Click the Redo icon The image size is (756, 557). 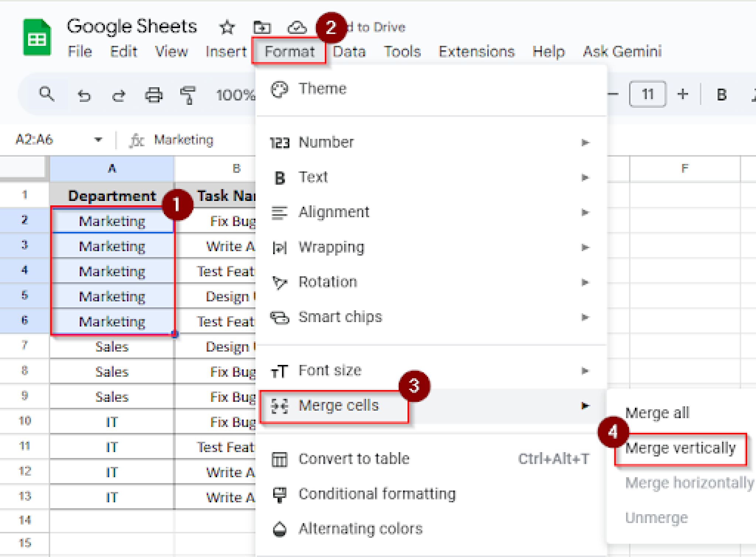coord(118,95)
